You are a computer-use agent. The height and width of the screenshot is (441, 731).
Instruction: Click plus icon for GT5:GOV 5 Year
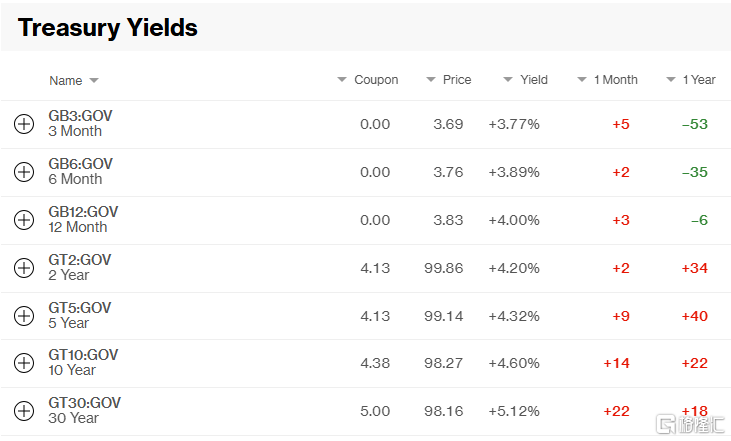(24, 316)
